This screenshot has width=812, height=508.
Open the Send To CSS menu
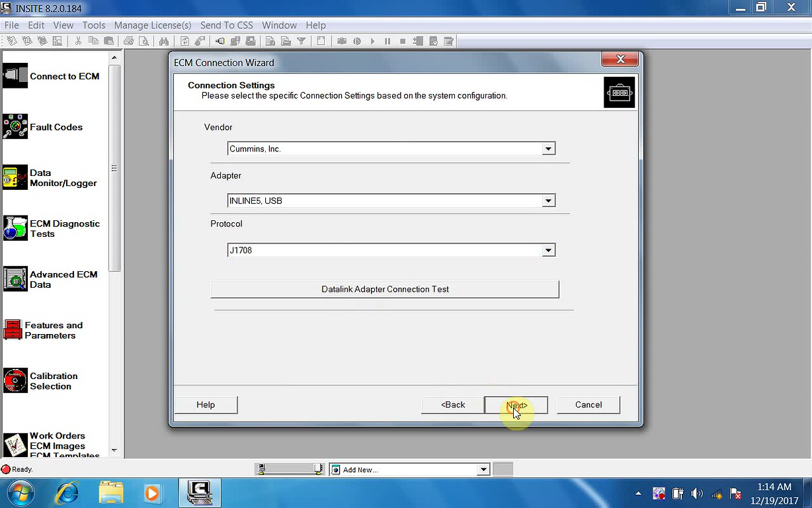pos(227,25)
